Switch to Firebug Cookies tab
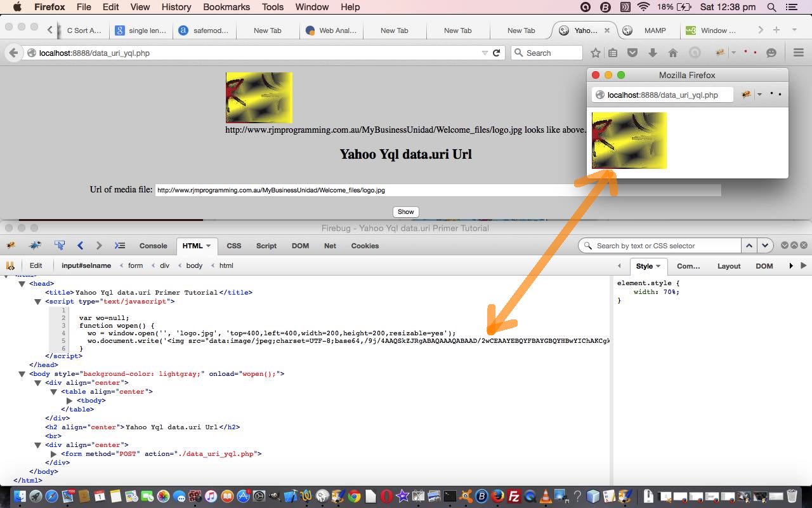Viewport: 812px width, 508px height. [x=365, y=246]
